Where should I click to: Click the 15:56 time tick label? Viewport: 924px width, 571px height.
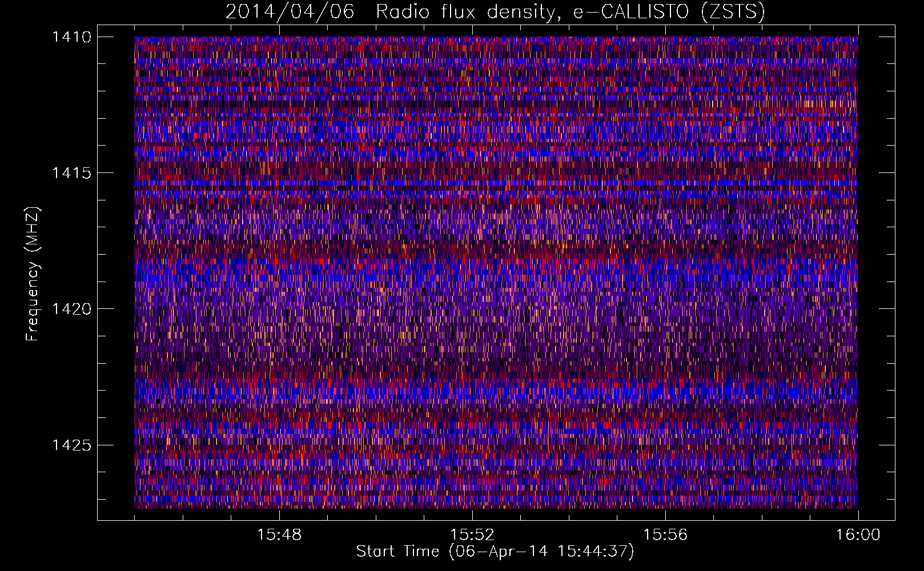pyautogui.click(x=665, y=535)
